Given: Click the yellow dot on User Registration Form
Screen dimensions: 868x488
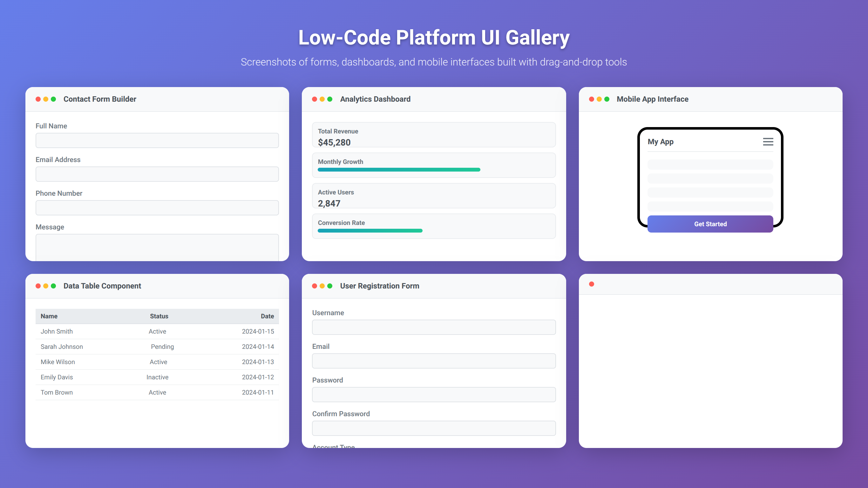Looking at the screenshot, I should coord(322,286).
